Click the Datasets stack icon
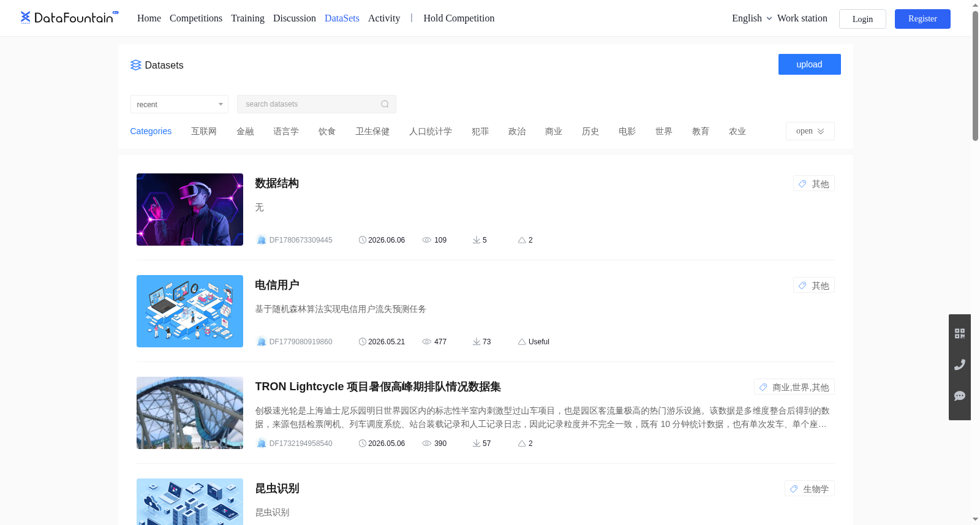 coord(136,65)
